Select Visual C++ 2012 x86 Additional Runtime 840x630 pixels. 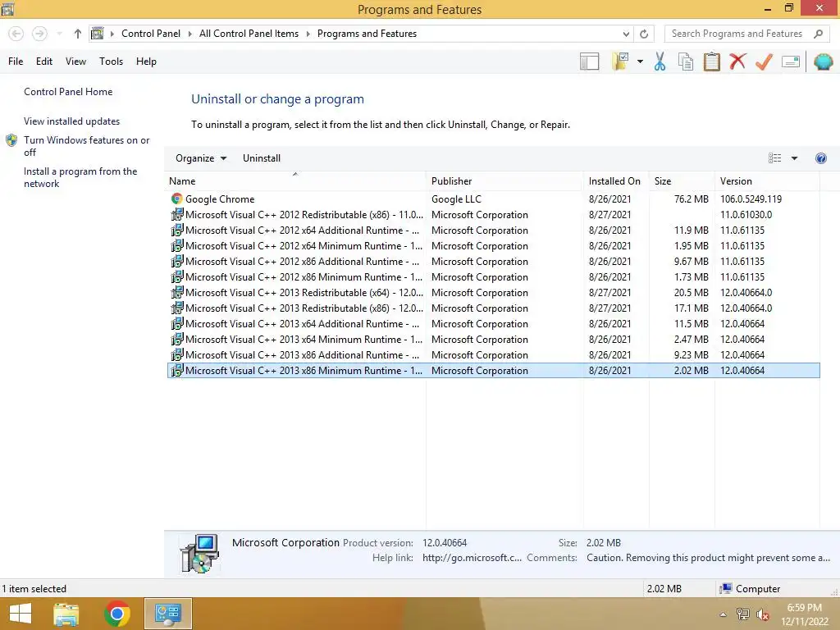point(493,262)
